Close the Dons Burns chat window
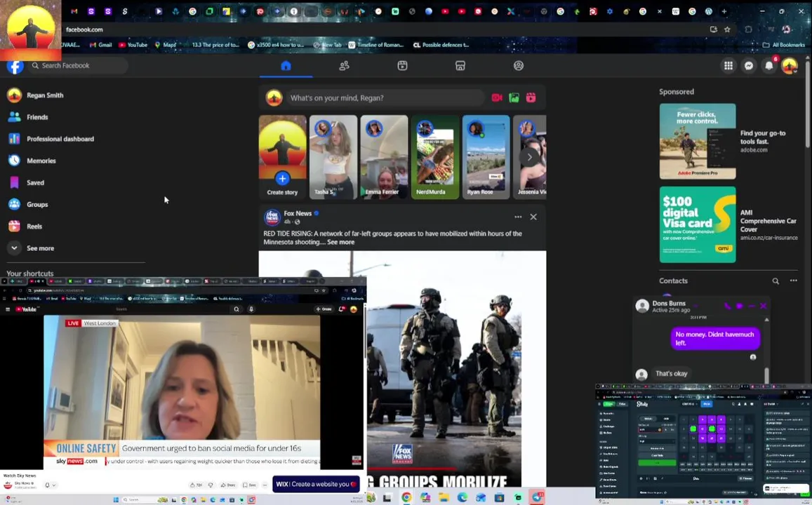This screenshot has height=505, width=812. click(x=764, y=306)
